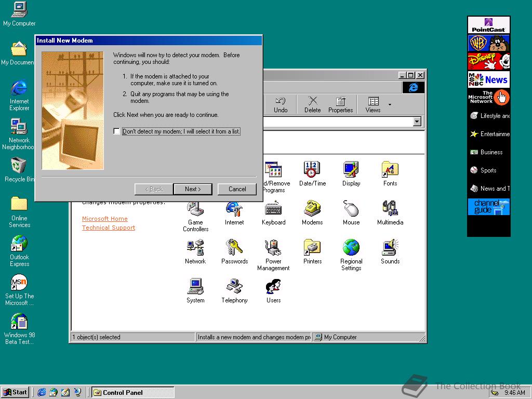Open The Microsoft Network channel
The width and height of the screenshot is (532, 399).
click(488, 97)
